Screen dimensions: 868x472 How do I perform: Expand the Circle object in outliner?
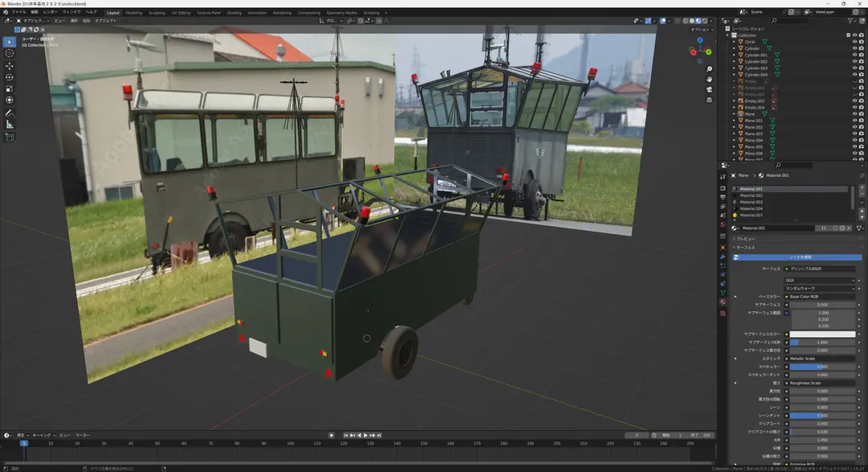[734, 42]
